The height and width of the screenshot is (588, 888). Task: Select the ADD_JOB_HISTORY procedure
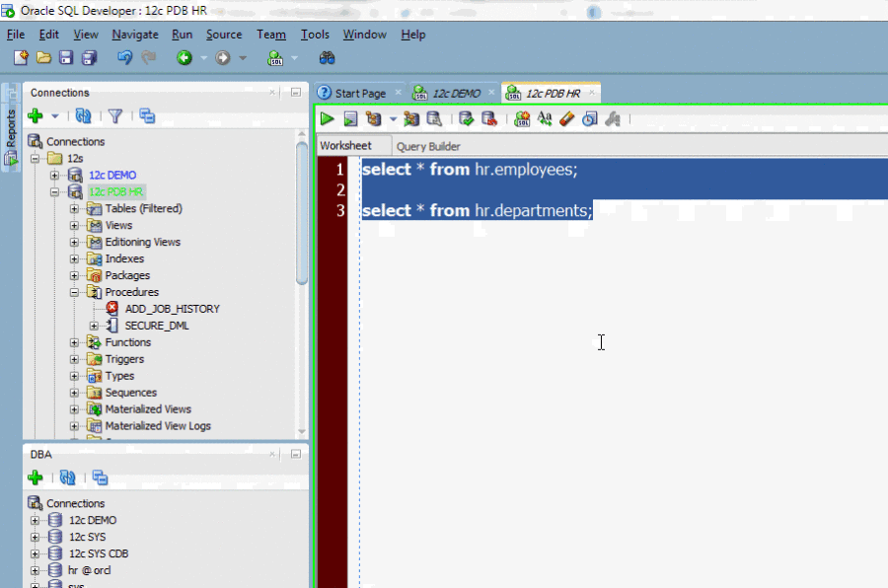coord(171,309)
